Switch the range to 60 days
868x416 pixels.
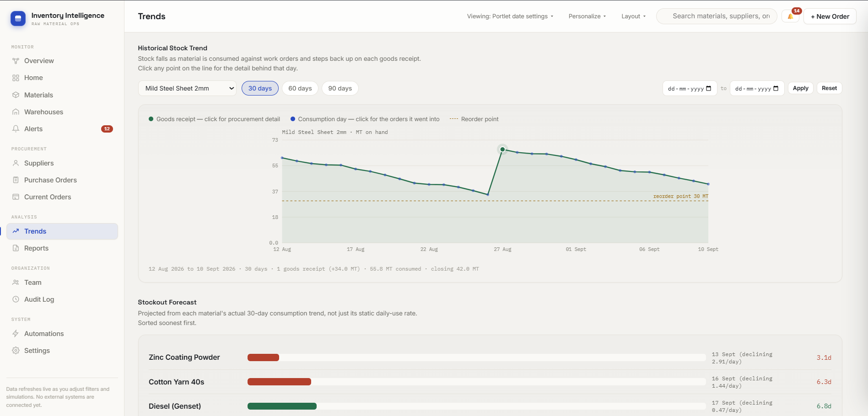pyautogui.click(x=300, y=88)
